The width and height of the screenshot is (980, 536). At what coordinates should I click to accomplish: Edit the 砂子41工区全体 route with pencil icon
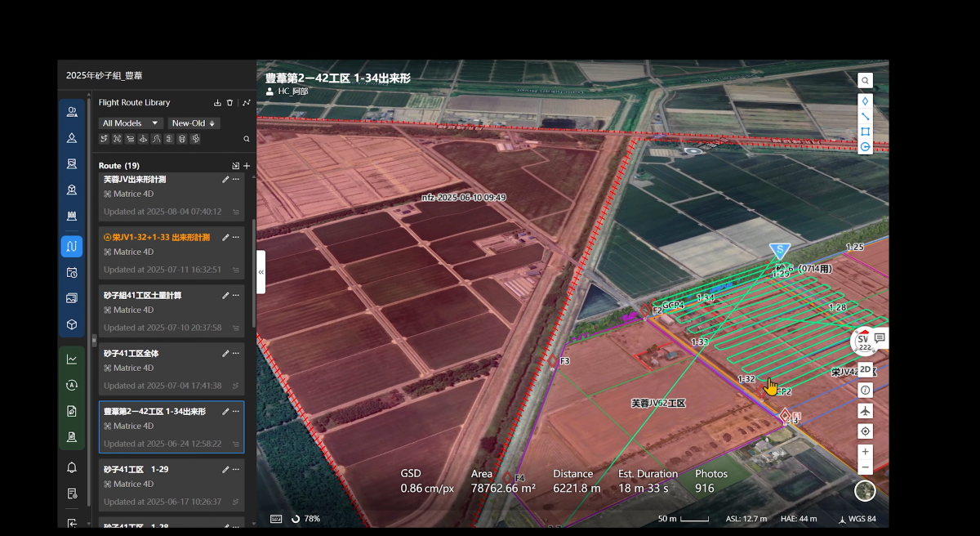coord(225,354)
